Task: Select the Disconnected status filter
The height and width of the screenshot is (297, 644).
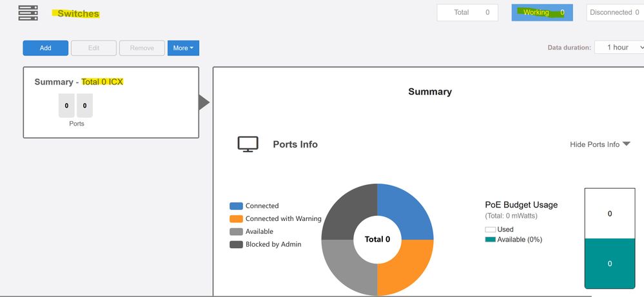Action: pos(615,13)
